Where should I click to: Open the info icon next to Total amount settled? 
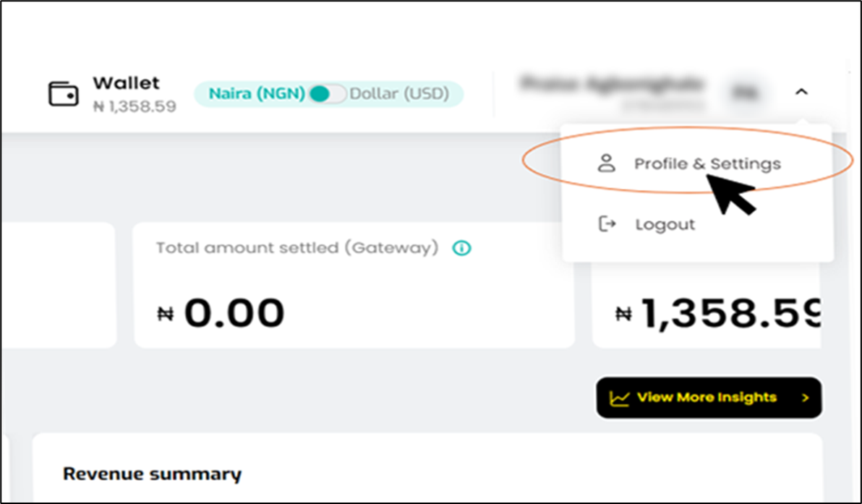click(461, 249)
